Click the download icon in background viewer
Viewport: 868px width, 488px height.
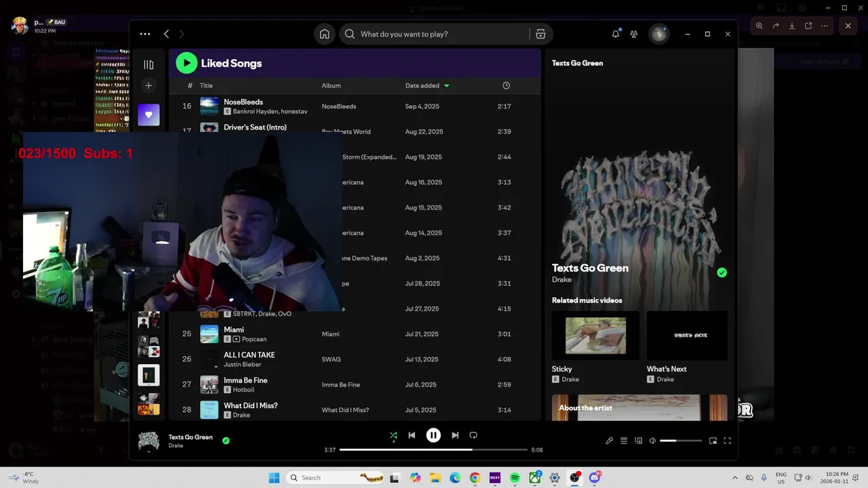792,26
